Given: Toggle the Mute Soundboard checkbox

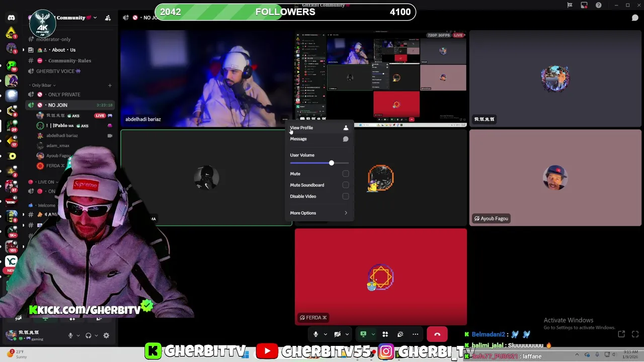Looking at the screenshot, I should point(346,185).
